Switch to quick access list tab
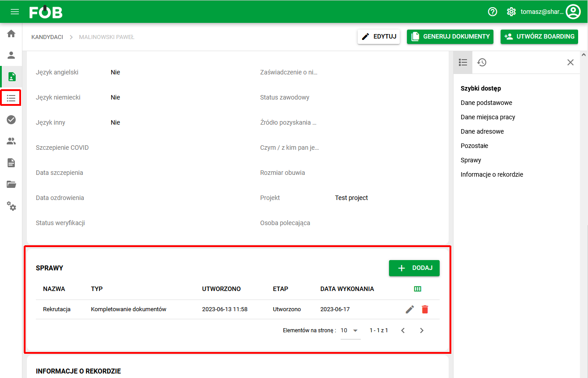The width and height of the screenshot is (588, 378). click(x=463, y=62)
